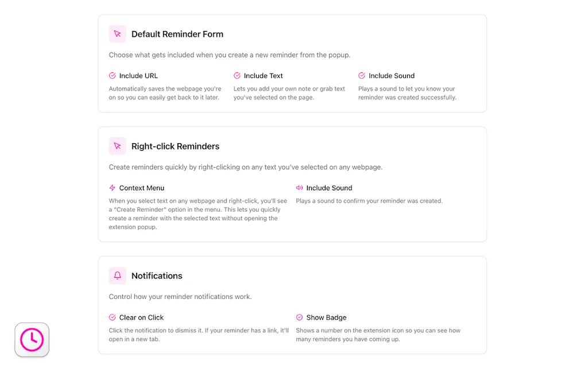The height and width of the screenshot is (368, 588).
Task: Click the clock face inside the extension badge
Action: point(32,340)
